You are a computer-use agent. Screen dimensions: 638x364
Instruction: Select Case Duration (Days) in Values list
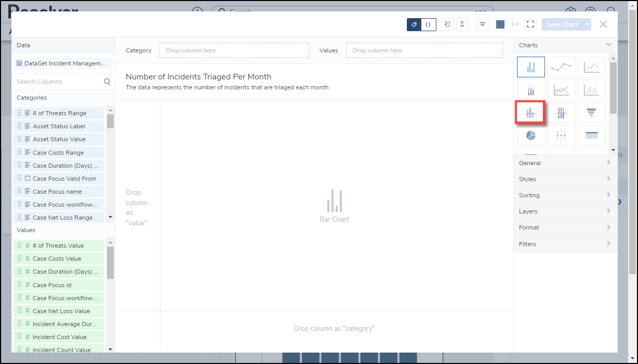[x=59, y=272]
